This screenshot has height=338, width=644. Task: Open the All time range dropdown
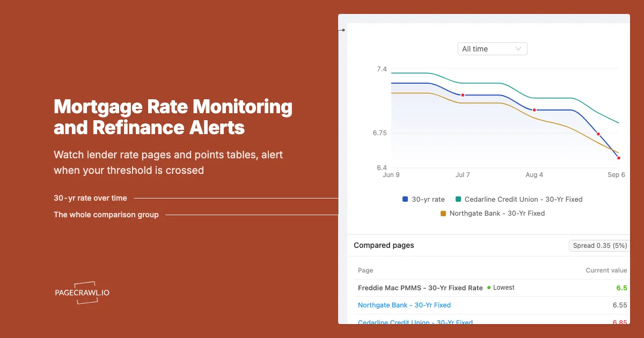coord(492,49)
